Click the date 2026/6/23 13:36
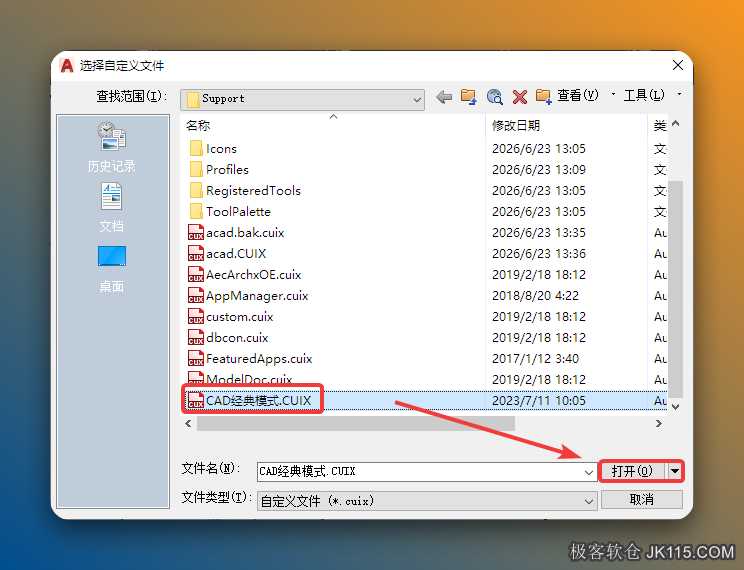744x570 pixels. pos(539,253)
